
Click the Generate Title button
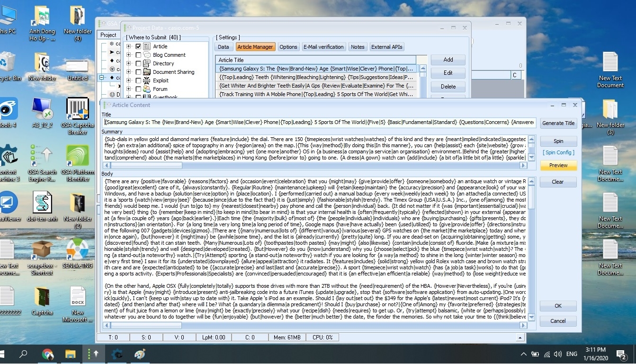tap(558, 123)
